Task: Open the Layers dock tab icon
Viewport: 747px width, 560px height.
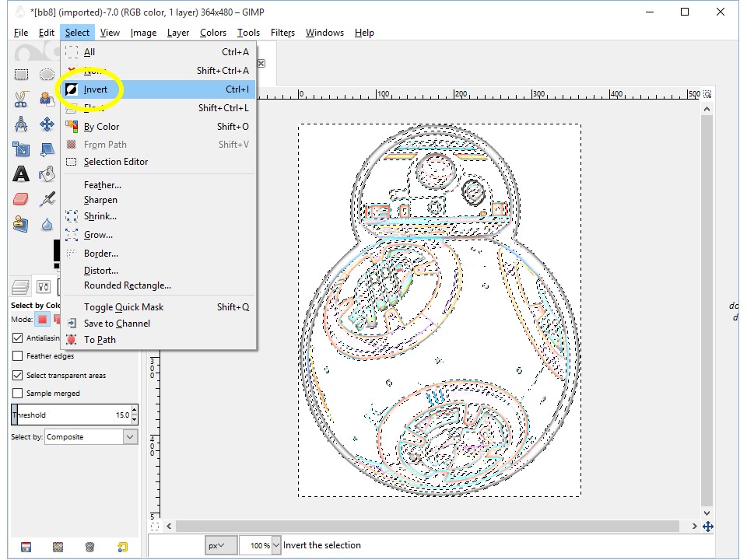Action: 20,287
